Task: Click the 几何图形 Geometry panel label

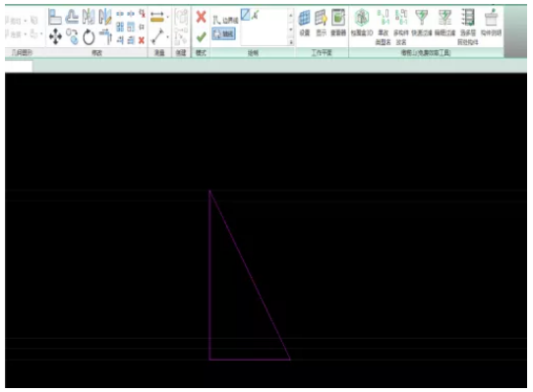Action: 22,53
